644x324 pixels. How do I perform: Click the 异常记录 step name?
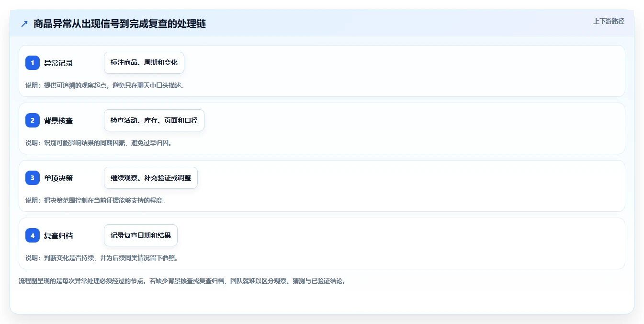point(58,63)
